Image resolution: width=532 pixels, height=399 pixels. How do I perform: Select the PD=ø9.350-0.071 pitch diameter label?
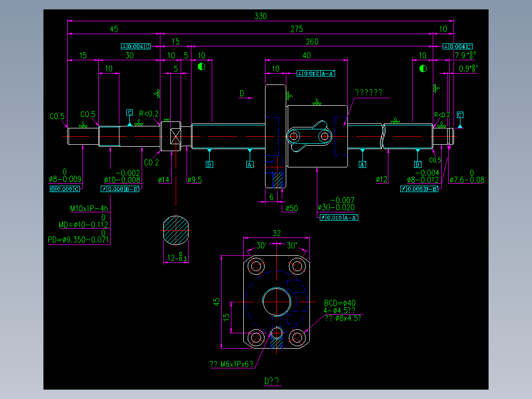tap(79, 239)
